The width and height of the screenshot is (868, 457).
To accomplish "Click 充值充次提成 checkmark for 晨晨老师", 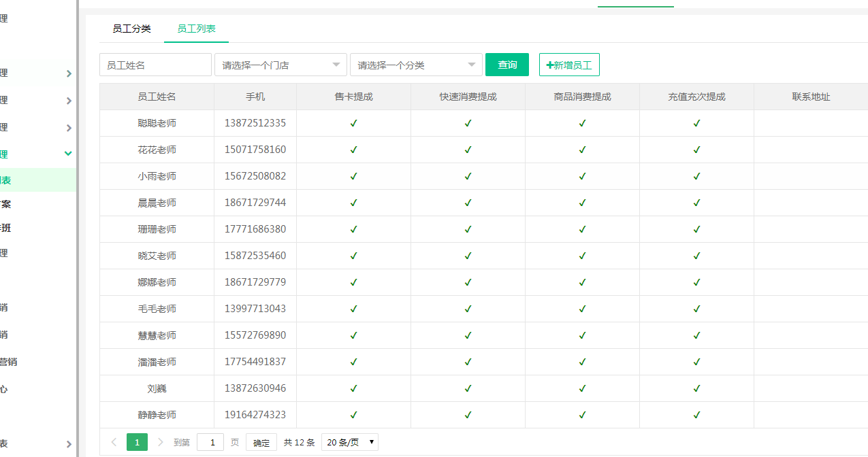I will click(696, 203).
